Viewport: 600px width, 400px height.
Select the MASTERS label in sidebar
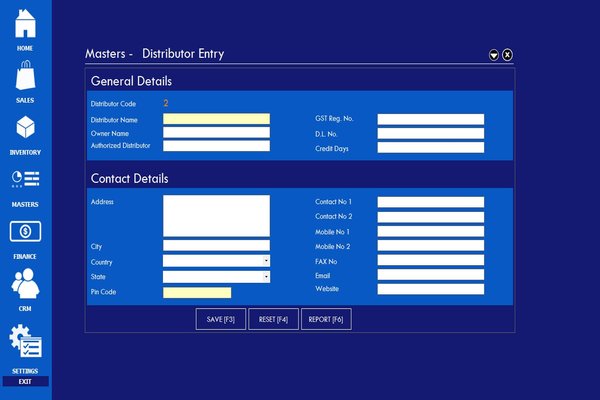(25, 204)
